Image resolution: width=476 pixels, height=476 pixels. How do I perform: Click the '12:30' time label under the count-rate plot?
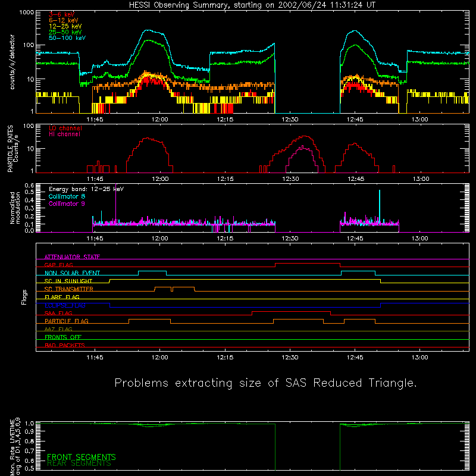point(290,120)
